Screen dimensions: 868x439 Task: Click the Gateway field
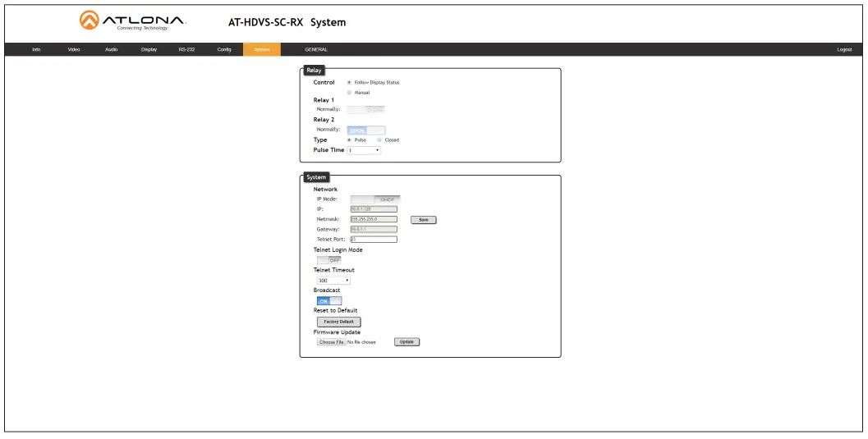point(374,230)
